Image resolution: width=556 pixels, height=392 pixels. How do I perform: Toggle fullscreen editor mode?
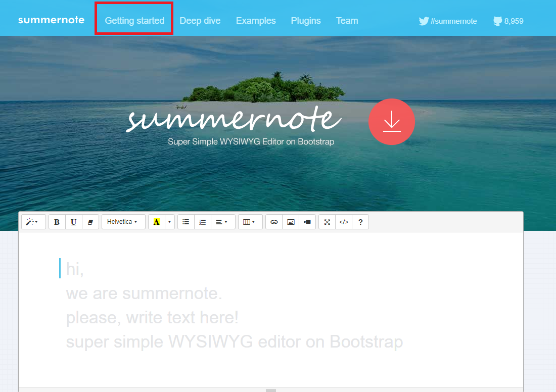(327, 222)
